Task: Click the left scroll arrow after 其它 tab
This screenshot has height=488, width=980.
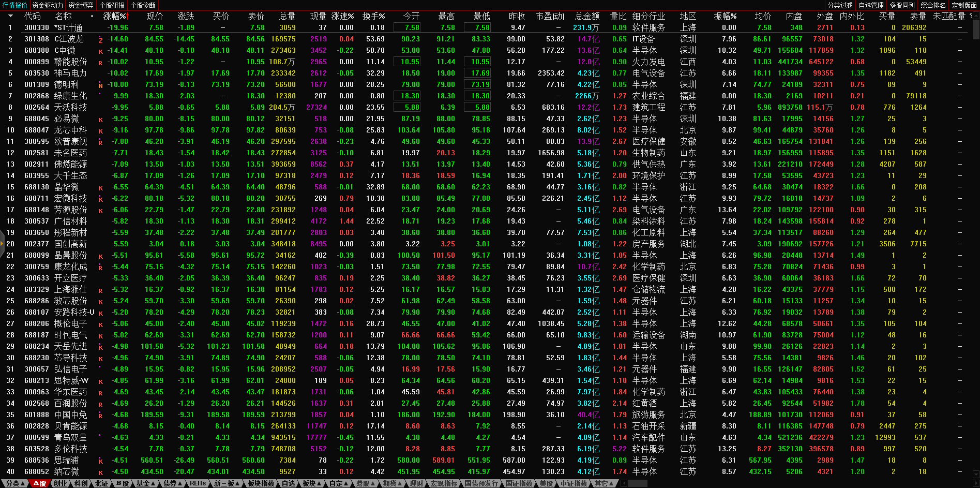Action: click(624, 483)
